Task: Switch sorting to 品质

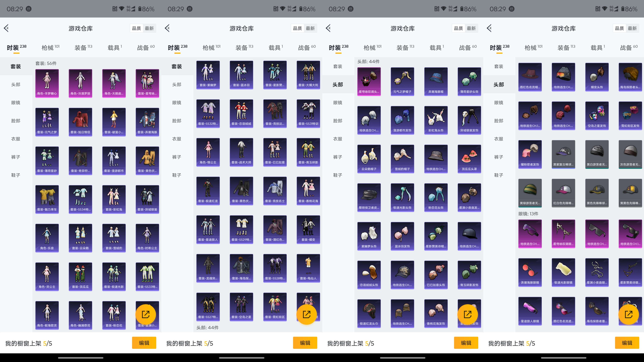Action: (136, 28)
